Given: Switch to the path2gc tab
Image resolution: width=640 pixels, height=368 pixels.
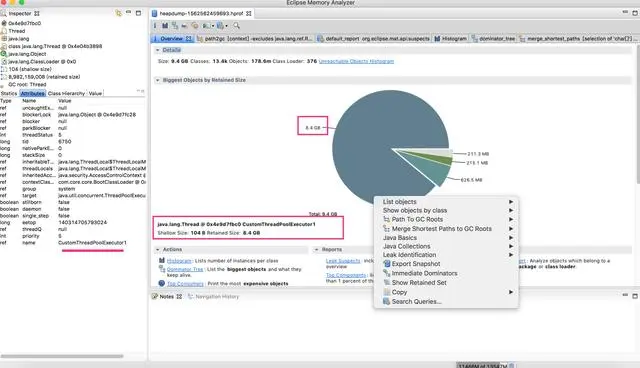Looking at the screenshot, I should 255,38.
